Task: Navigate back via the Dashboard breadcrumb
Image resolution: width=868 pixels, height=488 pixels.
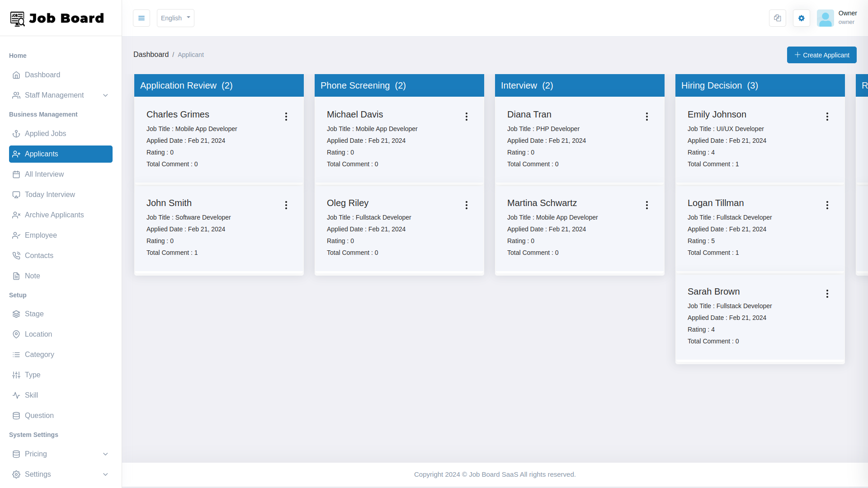Action: click(x=151, y=54)
